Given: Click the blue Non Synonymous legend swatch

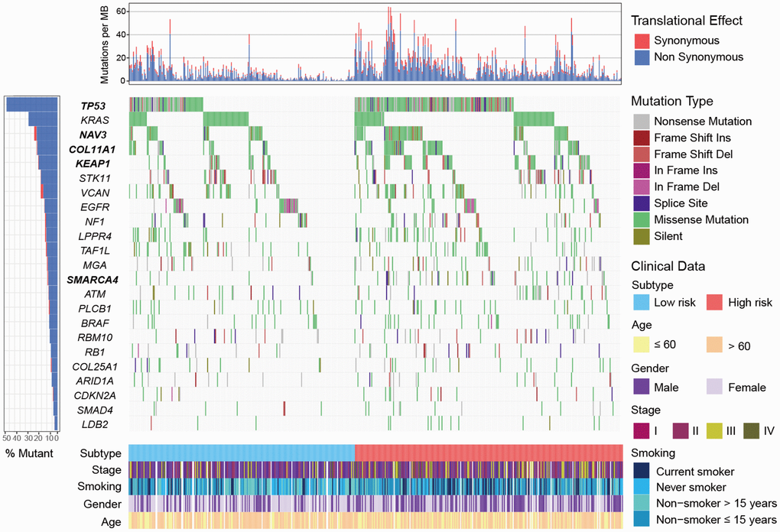Looking at the screenshot, I should tap(639, 57).
